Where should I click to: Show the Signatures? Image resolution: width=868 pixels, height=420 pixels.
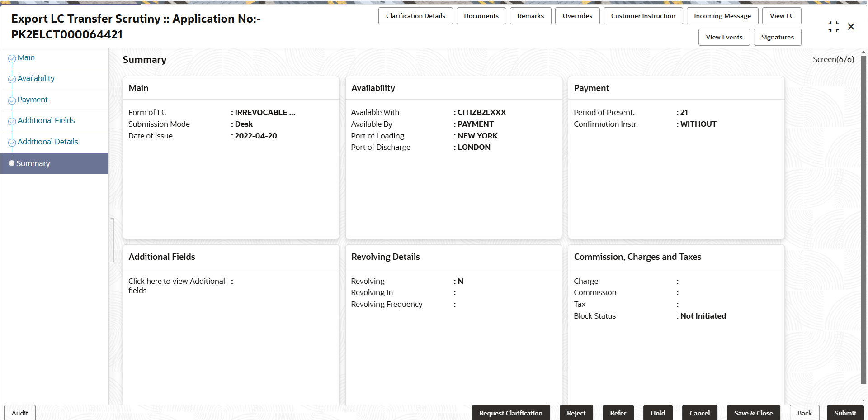coord(778,37)
